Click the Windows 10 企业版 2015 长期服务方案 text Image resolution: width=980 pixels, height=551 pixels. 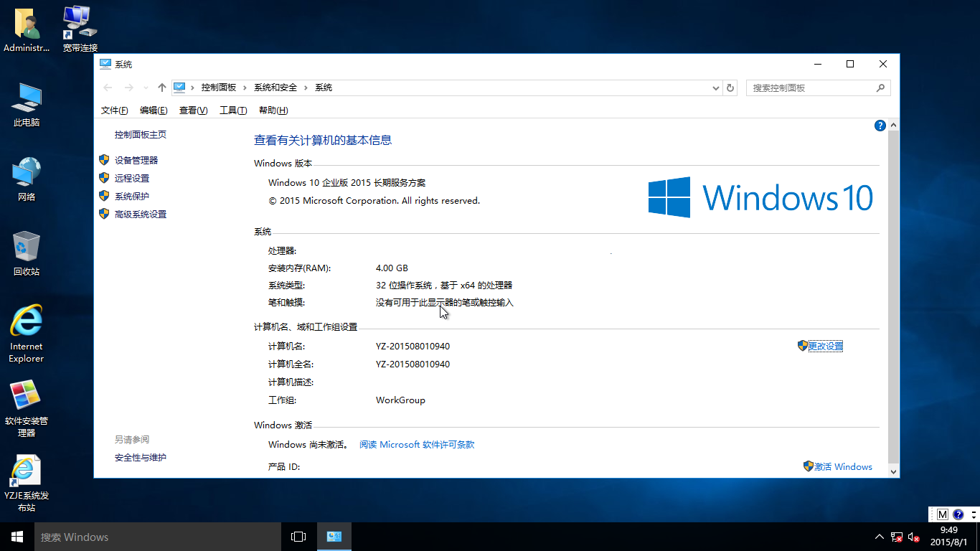pos(347,183)
